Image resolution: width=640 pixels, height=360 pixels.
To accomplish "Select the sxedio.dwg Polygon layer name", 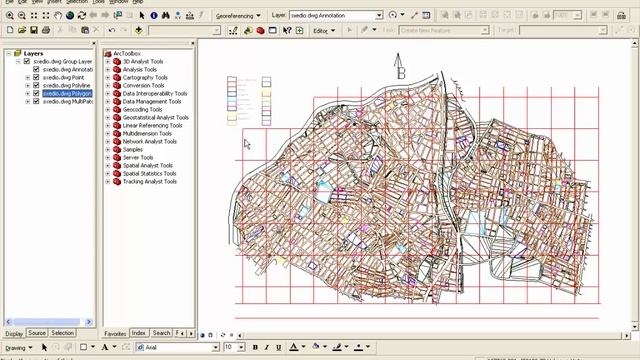I will [x=67, y=93].
